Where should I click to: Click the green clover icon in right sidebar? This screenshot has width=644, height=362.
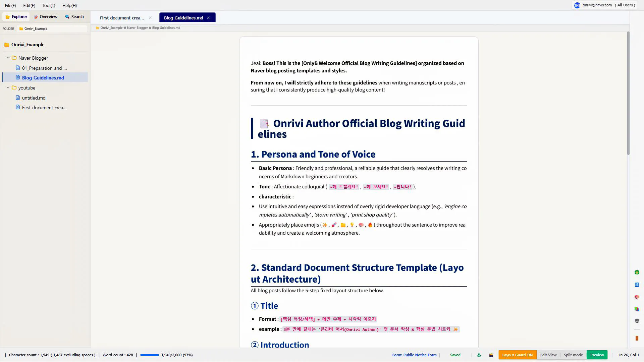637,273
